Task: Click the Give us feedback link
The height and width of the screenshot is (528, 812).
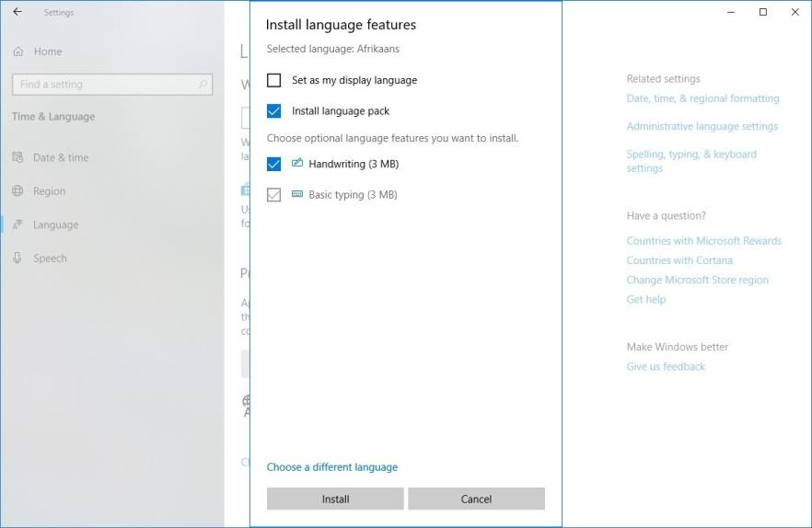Action: [666, 366]
